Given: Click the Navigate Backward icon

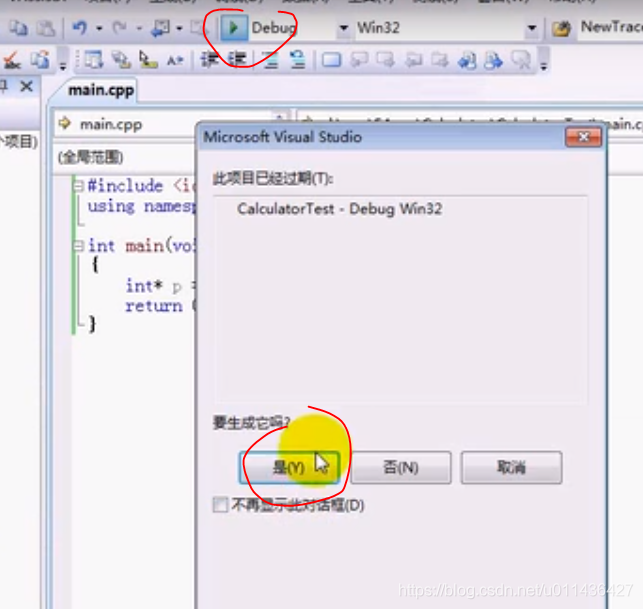Looking at the screenshot, I should [x=160, y=28].
